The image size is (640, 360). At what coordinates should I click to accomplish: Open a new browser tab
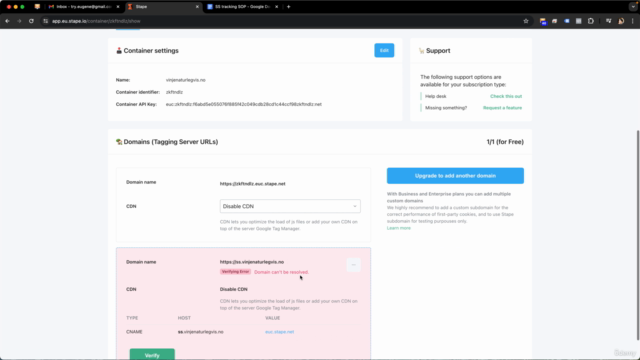coord(289,7)
